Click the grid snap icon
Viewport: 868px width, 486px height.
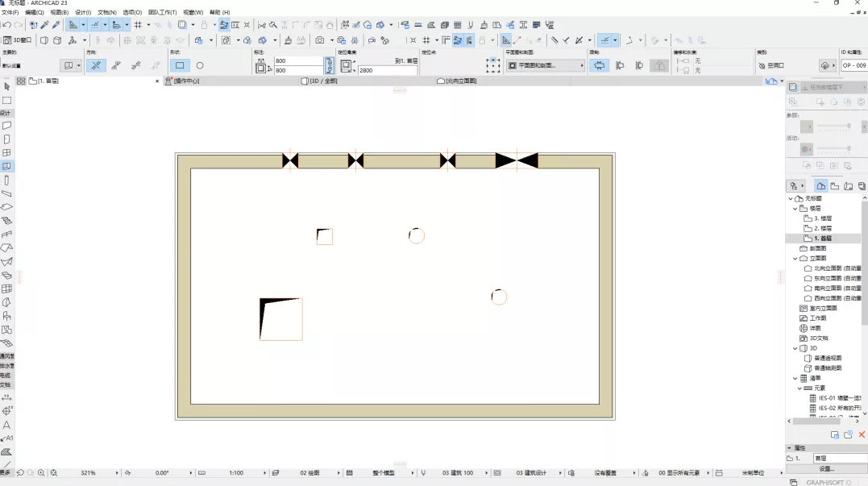(138, 25)
